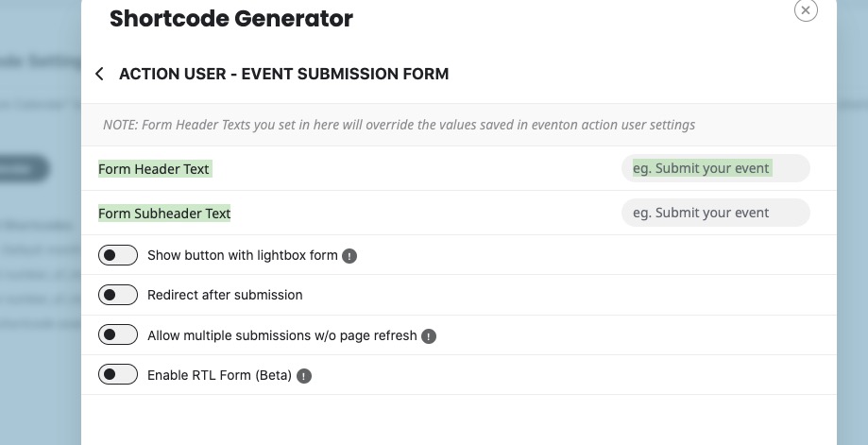Click the 'Show button with lightbox form' label text
Image resolution: width=868 pixels, height=445 pixels.
click(x=242, y=256)
